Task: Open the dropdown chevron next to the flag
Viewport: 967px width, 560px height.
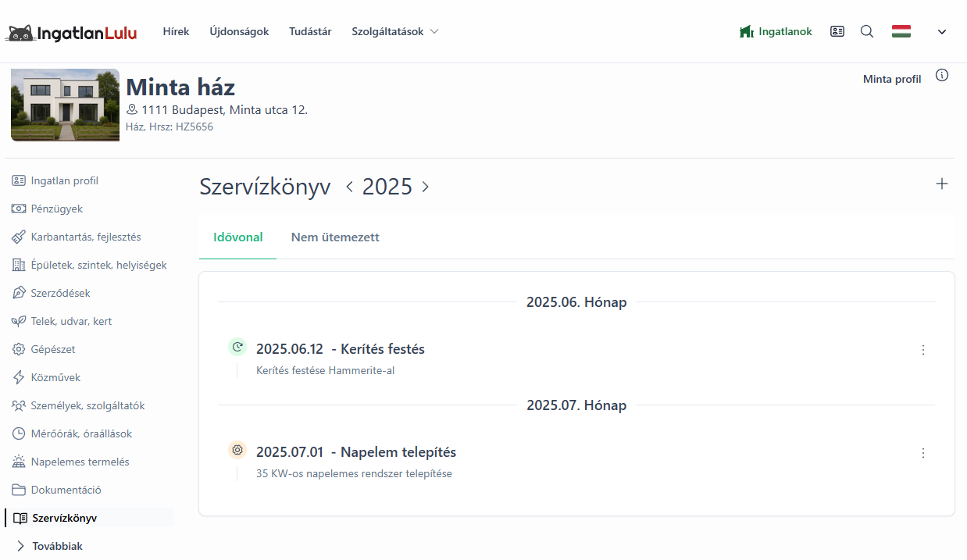Action: point(942,32)
